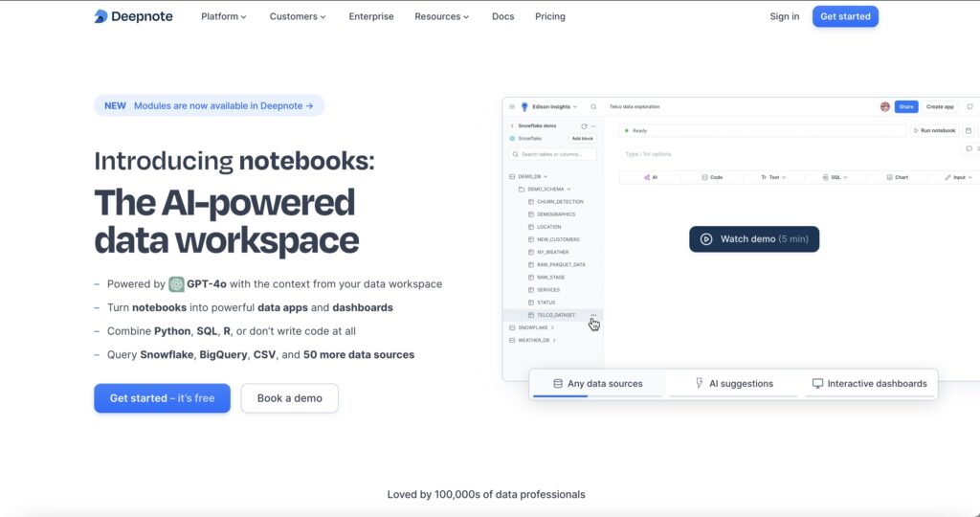Open the Modules announcement banner
Screen dimensions: 980x517
pyautogui.click(x=210, y=105)
